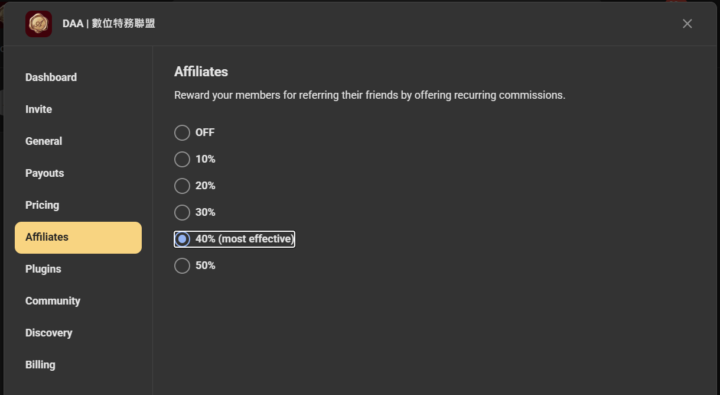The height and width of the screenshot is (395, 720).
Task: Select the OFF affiliate option
Action: click(182, 133)
